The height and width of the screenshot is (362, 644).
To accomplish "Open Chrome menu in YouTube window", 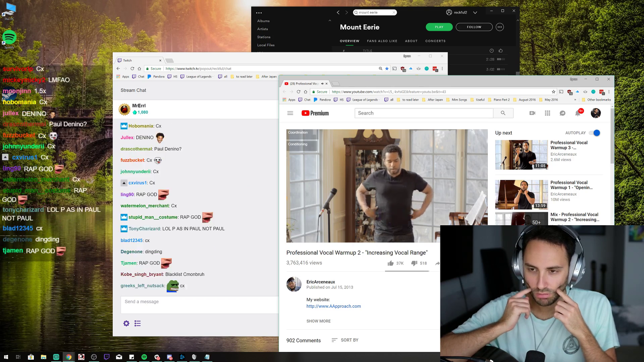I will coord(609,92).
